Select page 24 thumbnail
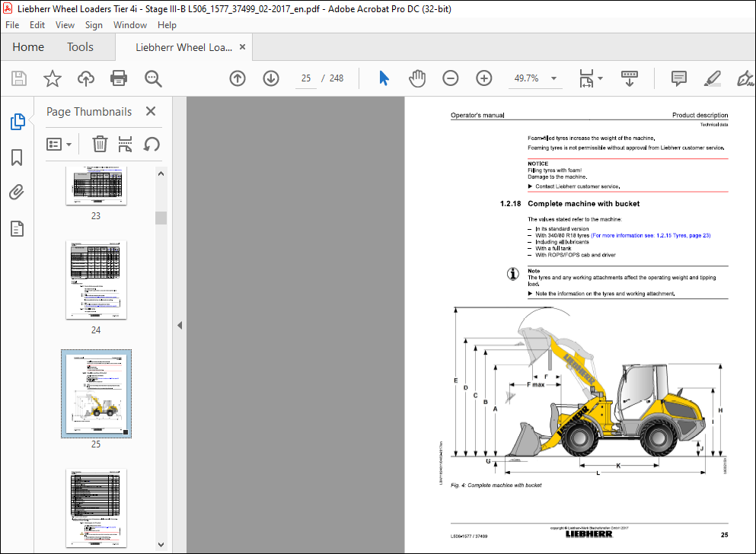 tap(96, 280)
